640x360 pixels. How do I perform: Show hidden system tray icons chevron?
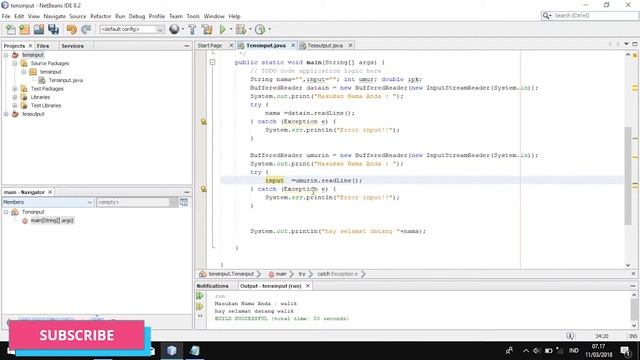526,351
